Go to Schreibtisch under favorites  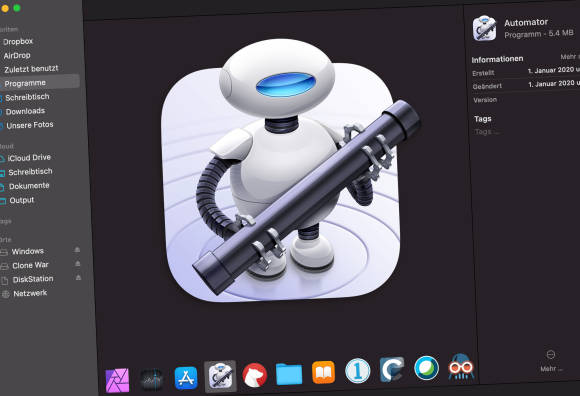click(x=27, y=97)
